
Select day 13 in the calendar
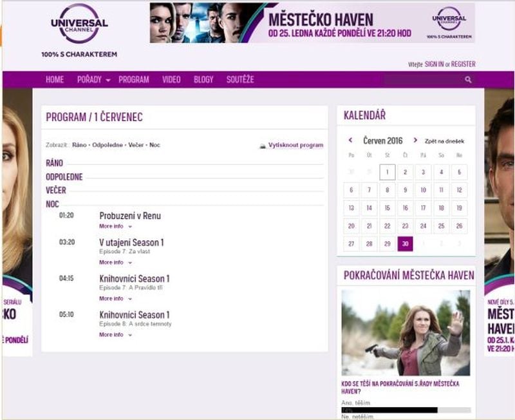click(351, 208)
